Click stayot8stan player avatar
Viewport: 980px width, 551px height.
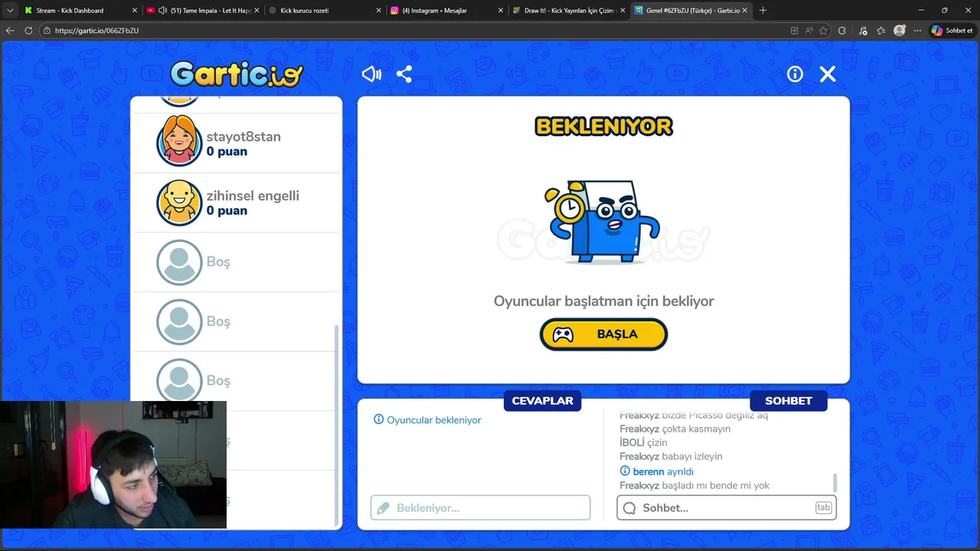click(x=179, y=142)
